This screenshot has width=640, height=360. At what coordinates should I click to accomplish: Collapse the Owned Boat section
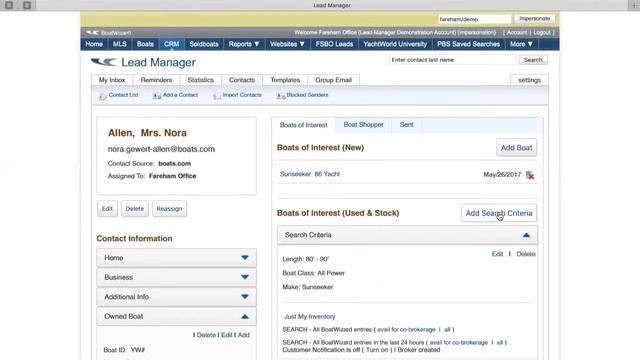(x=176, y=316)
